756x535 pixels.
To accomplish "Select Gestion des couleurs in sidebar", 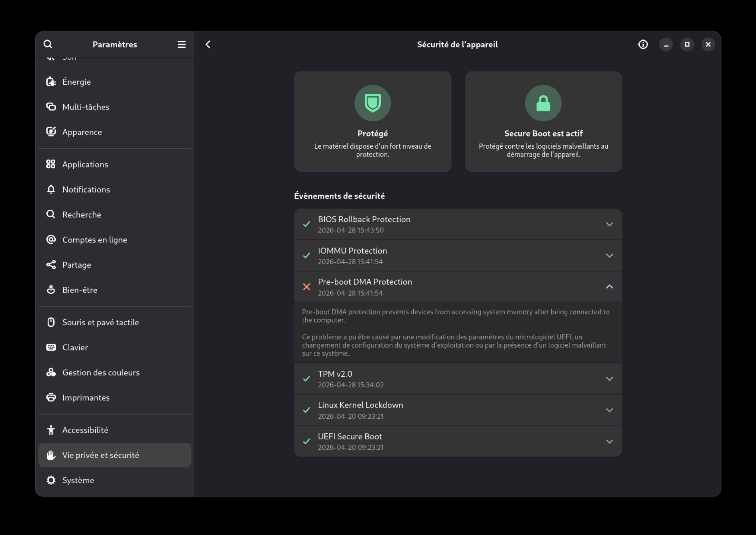I will (101, 372).
